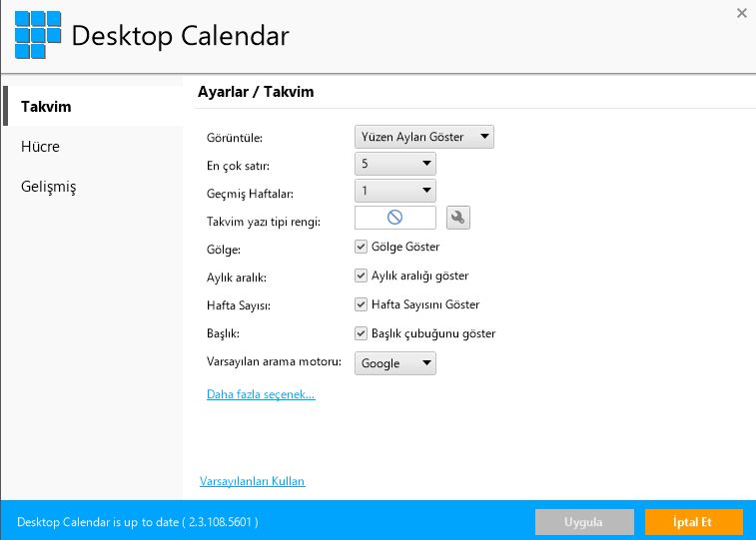Click the Desktop Calendar title text

pyautogui.click(x=181, y=36)
